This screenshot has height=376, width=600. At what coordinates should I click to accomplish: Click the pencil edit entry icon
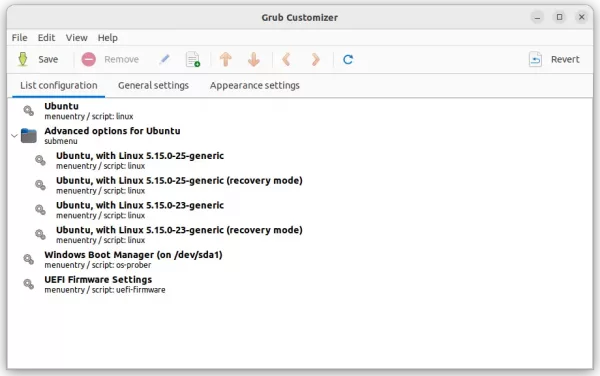[165, 59]
